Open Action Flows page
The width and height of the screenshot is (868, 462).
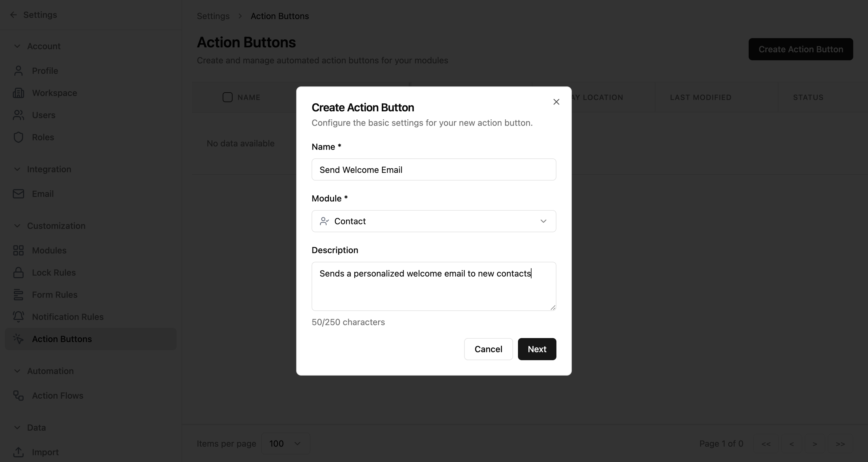(91, 396)
